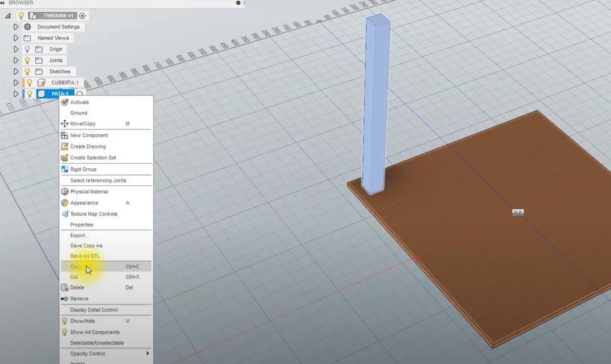Click the 'Joints' label in browser
Screen dimensions: 611x364
(x=56, y=60)
